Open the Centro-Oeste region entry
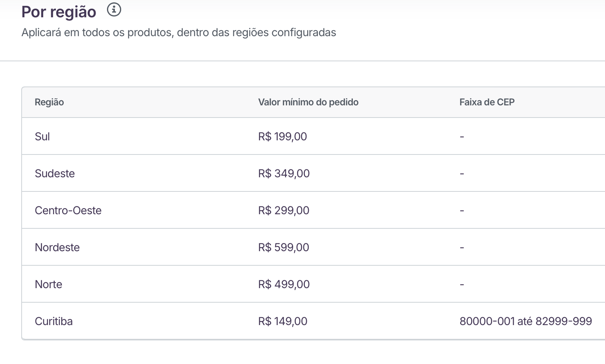 pyautogui.click(x=68, y=210)
